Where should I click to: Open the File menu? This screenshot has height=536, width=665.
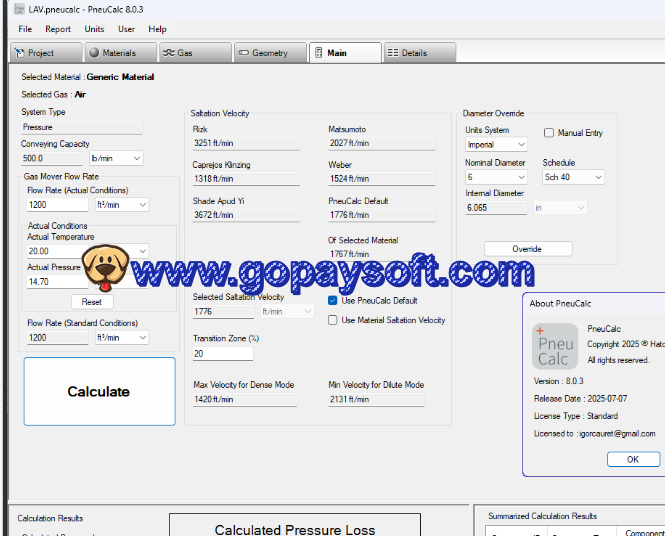[x=25, y=29]
